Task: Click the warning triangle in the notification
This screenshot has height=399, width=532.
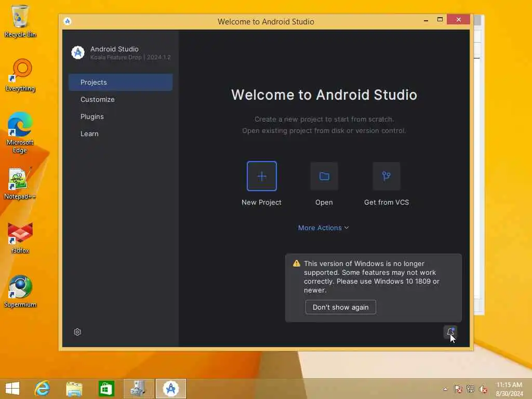Action: pyautogui.click(x=297, y=263)
